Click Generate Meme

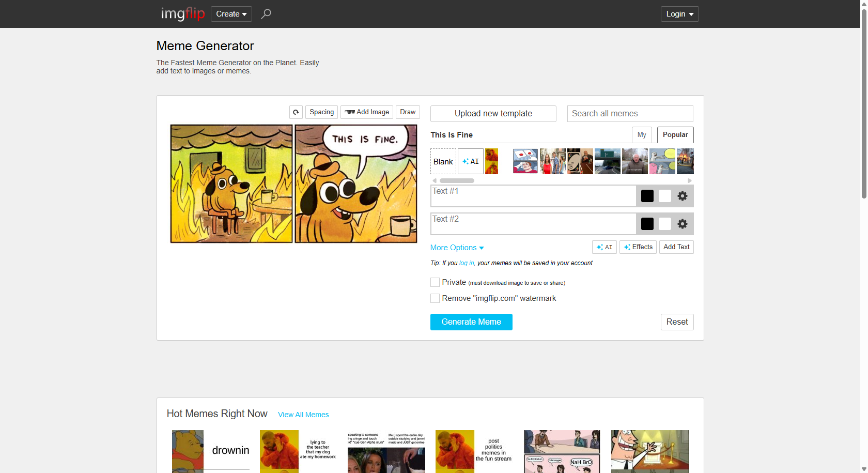click(471, 322)
